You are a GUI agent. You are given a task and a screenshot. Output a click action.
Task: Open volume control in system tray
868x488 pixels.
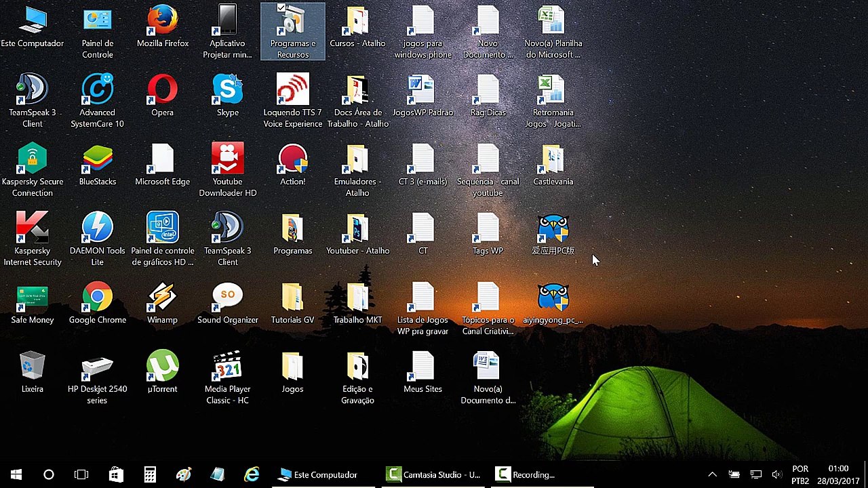(777, 474)
